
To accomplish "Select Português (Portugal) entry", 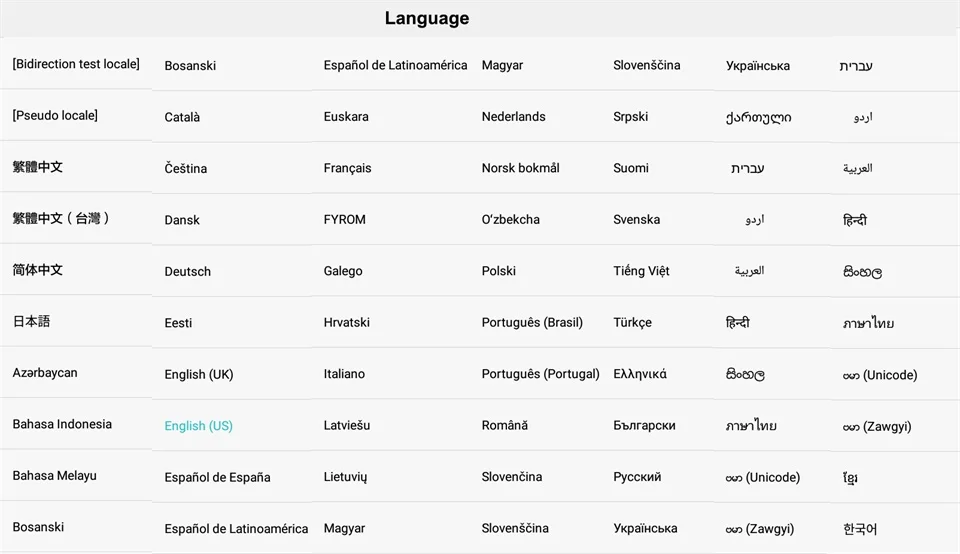I will 540,374.
